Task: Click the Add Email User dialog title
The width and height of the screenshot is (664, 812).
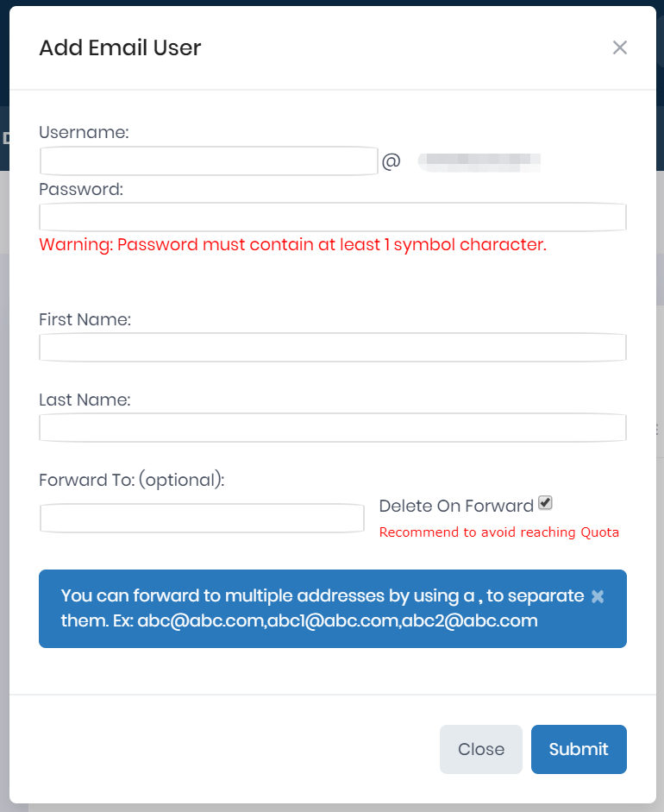Action: pos(120,47)
